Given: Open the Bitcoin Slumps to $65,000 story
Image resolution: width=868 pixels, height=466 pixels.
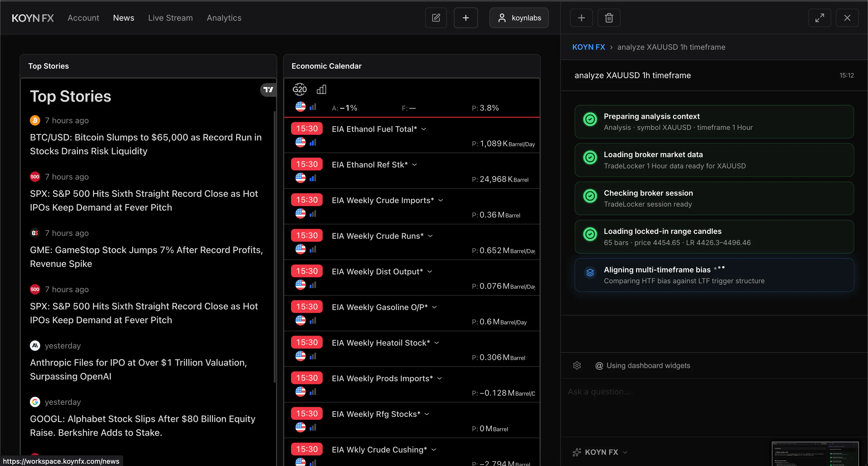Looking at the screenshot, I should coord(146,144).
